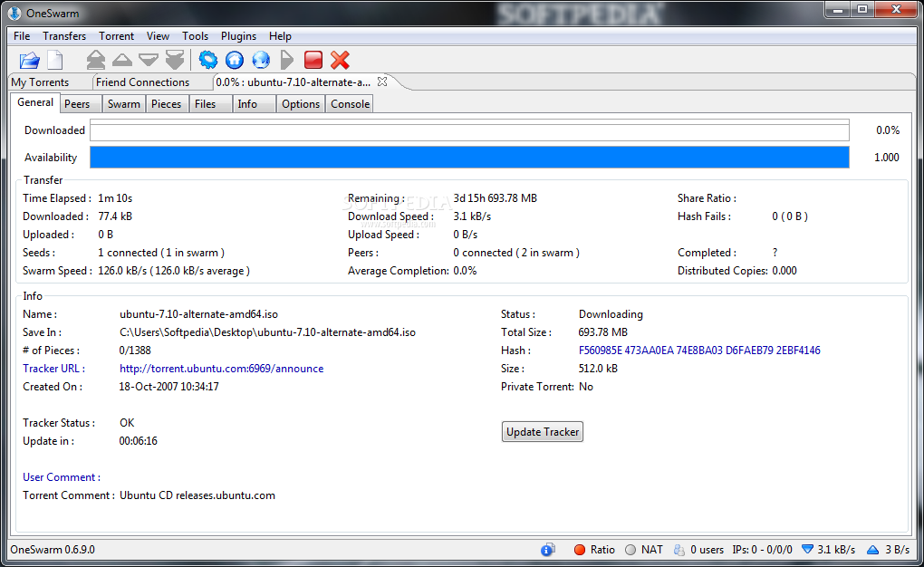Image resolution: width=924 pixels, height=567 pixels.
Task: Switch to the Console sub-tab
Action: point(350,104)
